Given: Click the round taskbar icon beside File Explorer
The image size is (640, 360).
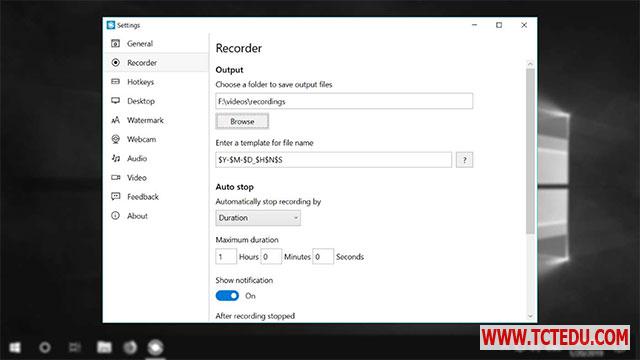Looking at the screenshot, I should tap(130, 347).
